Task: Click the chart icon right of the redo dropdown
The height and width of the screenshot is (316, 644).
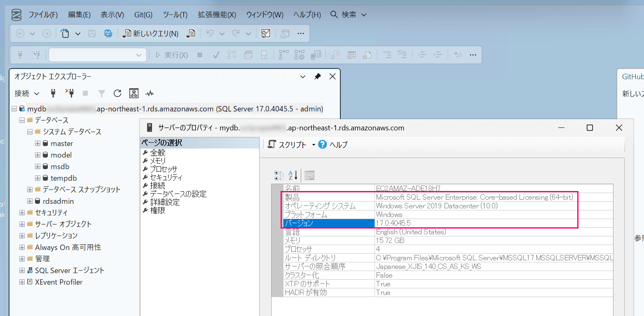Action: pyautogui.click(x=266, y=34)
